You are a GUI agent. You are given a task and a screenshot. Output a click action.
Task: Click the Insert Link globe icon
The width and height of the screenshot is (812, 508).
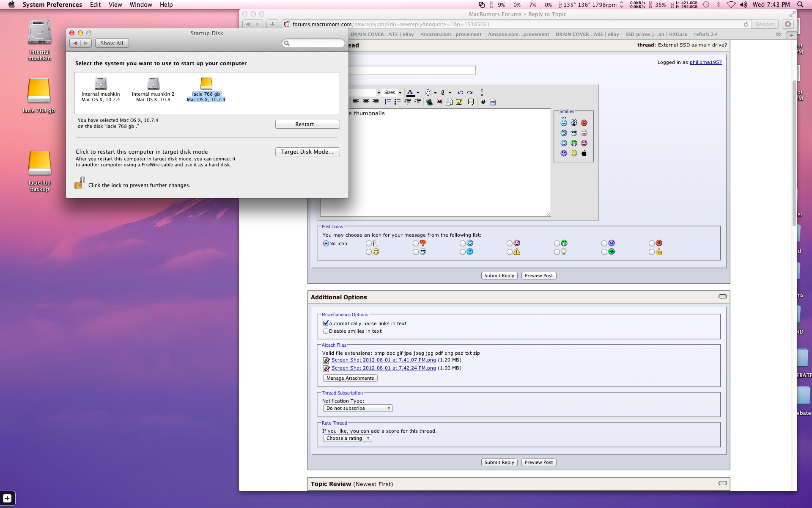coord(429,102)
